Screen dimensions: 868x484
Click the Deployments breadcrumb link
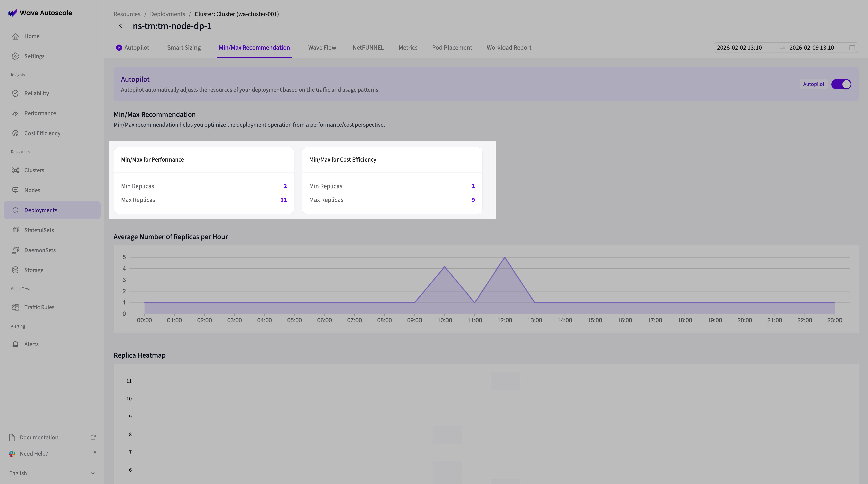(167, 14)
